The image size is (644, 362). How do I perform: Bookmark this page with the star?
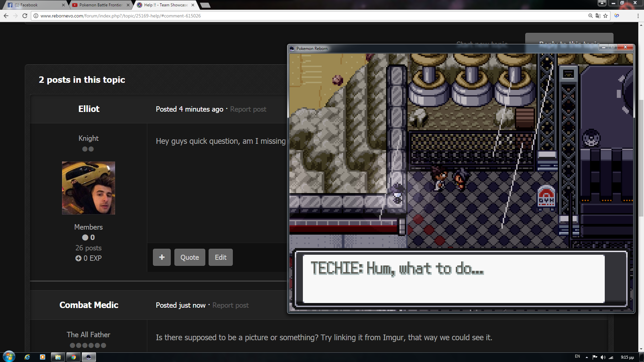point(605,16)
